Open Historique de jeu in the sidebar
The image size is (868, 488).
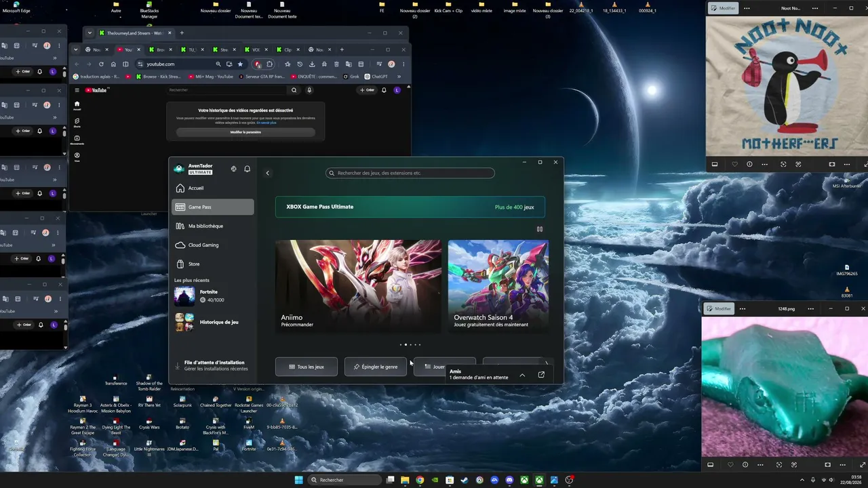(x=214, y=322)
